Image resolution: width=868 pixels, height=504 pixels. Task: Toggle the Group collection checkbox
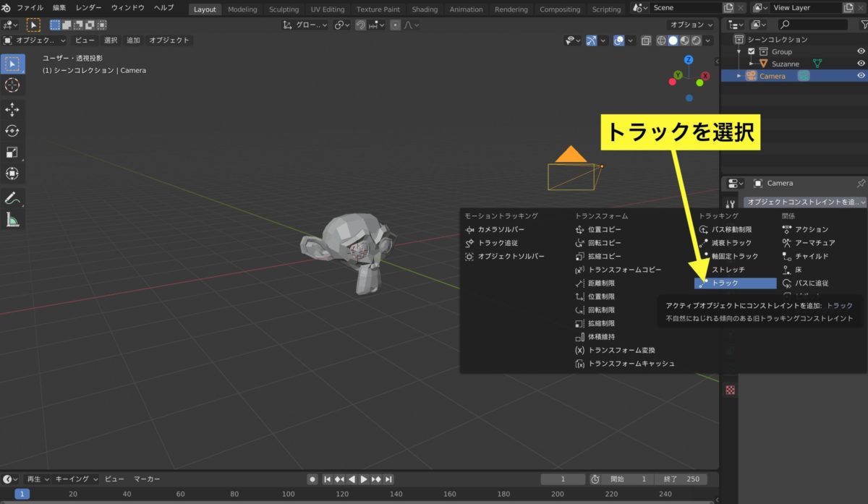click(x=752, y=51)
